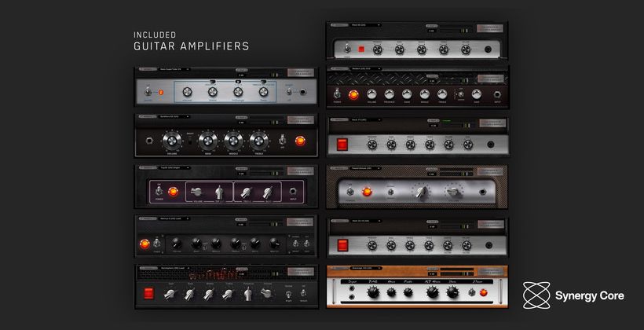The height and width of the screenshot is (330, 644).
Task: Click input jack on tweed amp
Action: (482, 192)
